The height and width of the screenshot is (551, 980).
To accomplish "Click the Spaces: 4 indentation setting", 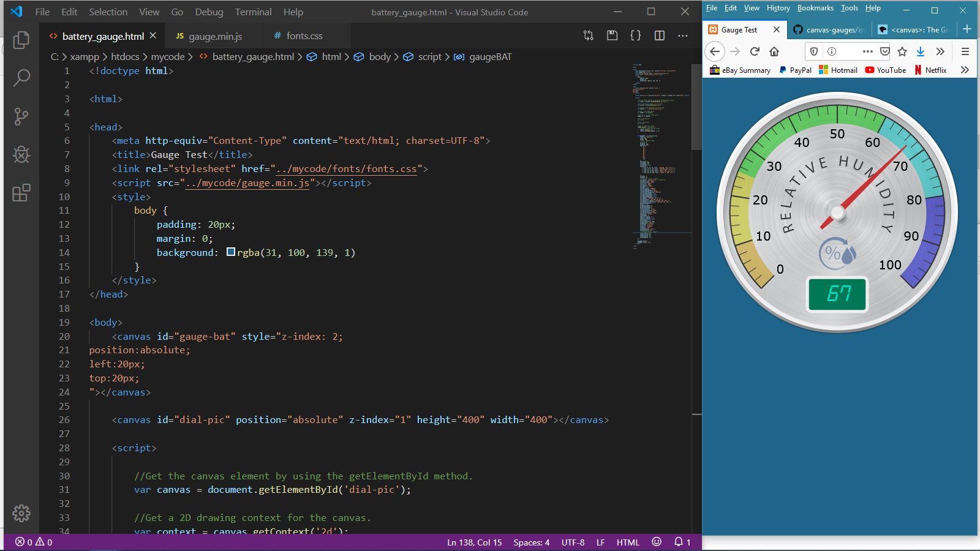I will pyautogui.click(x=531, y=542).
